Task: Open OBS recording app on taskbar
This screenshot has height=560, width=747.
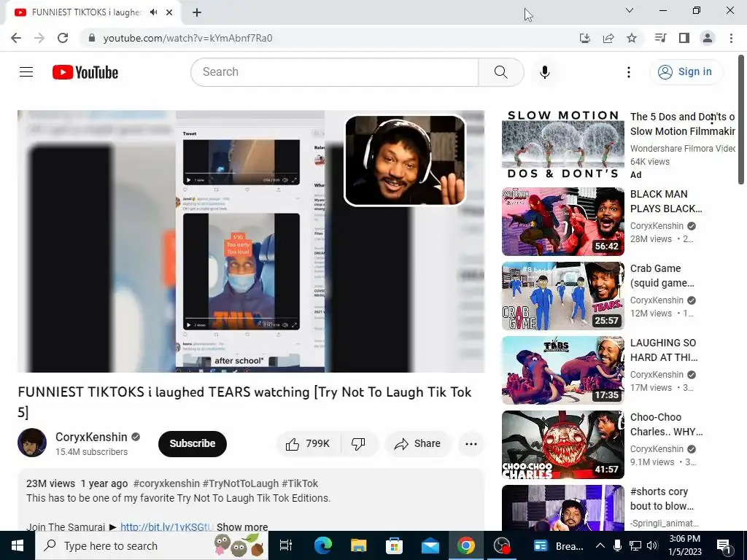Action: pyautogui.click(x=502, y=545)
